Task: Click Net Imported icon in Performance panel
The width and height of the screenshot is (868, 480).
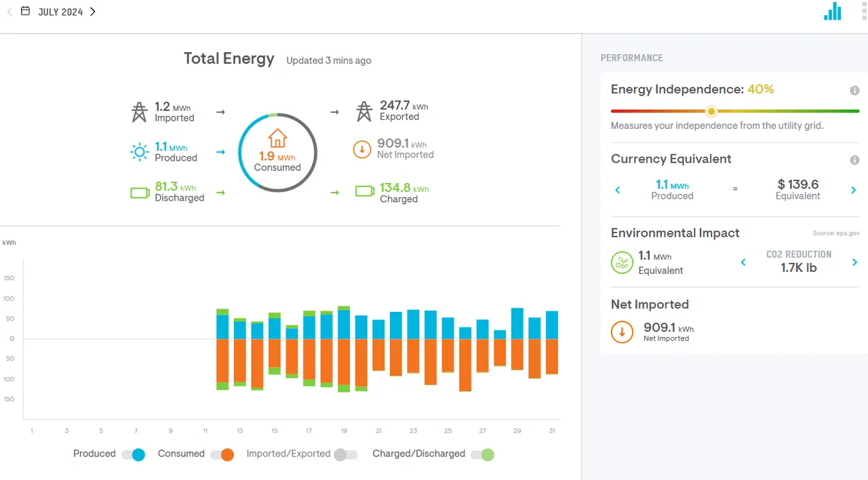Action: click(x=622, y=332)
